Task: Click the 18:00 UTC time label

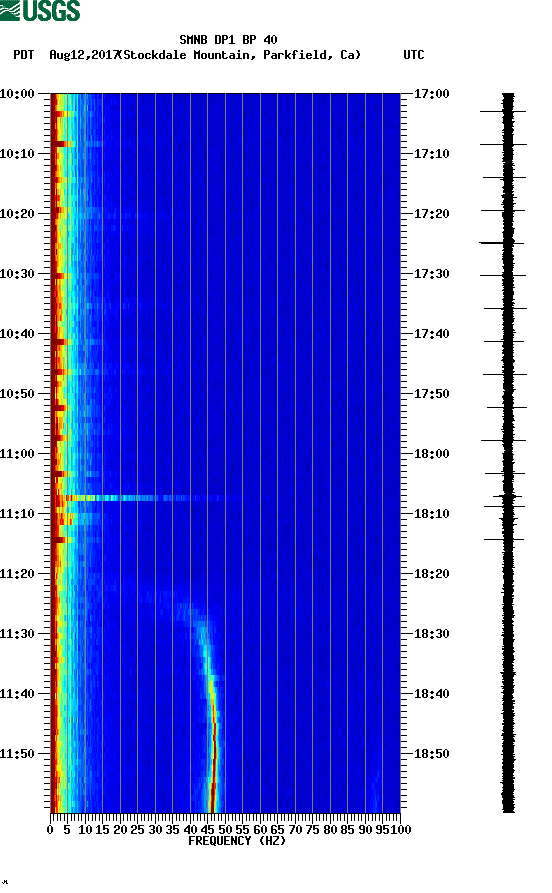Action: pos(431,454)
